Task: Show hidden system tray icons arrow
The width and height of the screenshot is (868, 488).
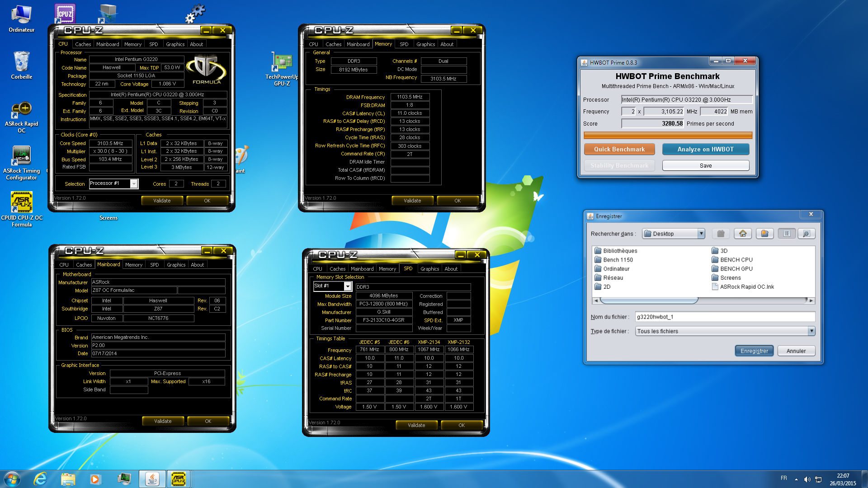Action: [796, 479]
